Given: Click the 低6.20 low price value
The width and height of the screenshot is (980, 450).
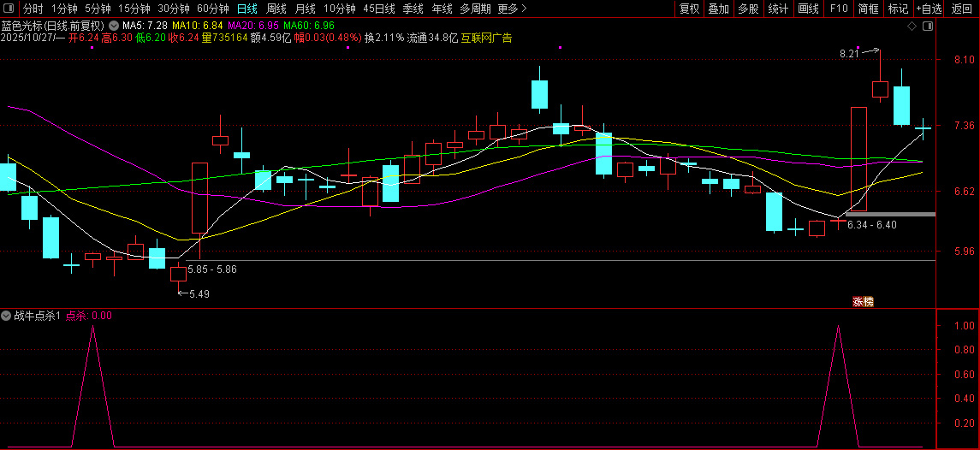Looking at the screenshot, I should point(150,38).
